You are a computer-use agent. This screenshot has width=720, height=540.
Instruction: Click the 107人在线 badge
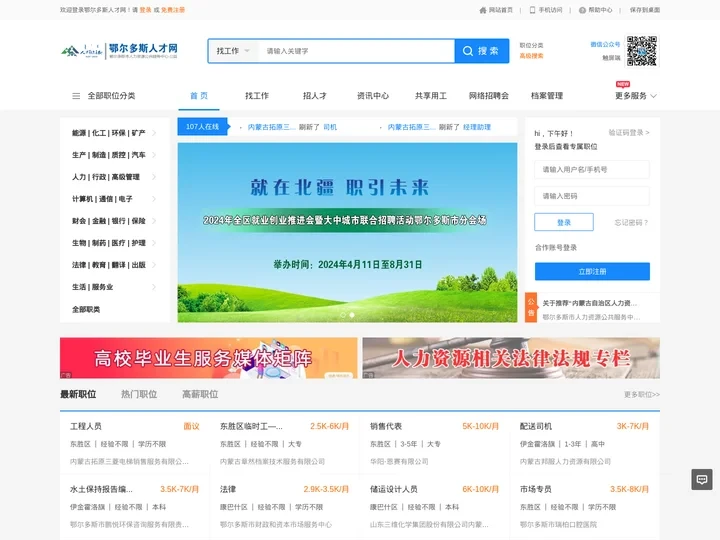202,127
